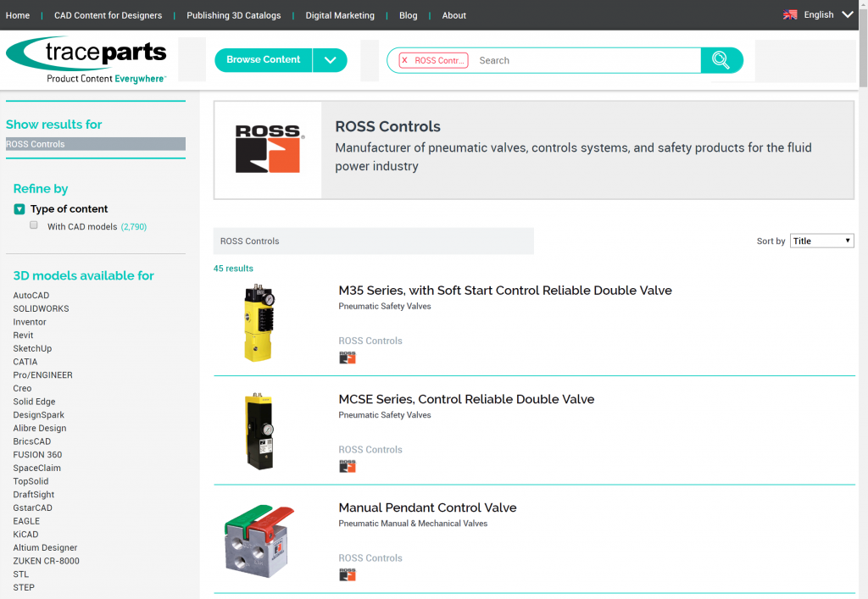Open the Home menu item
Image resolution: width=868 pixels, height=599 pixels.
[x=18, y=15]
